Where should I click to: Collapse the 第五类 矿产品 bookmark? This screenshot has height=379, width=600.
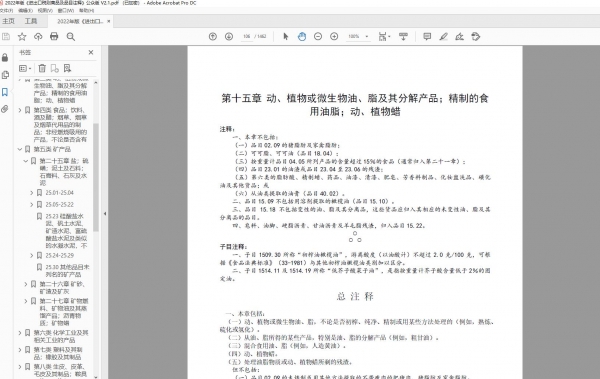[x=20, y=149]
